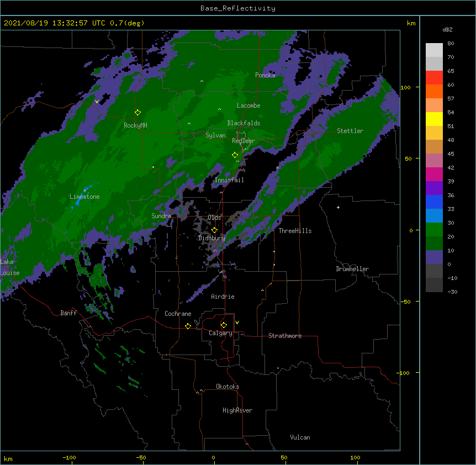
Task: Click the RedDeer city label
Action: point(244,141)
